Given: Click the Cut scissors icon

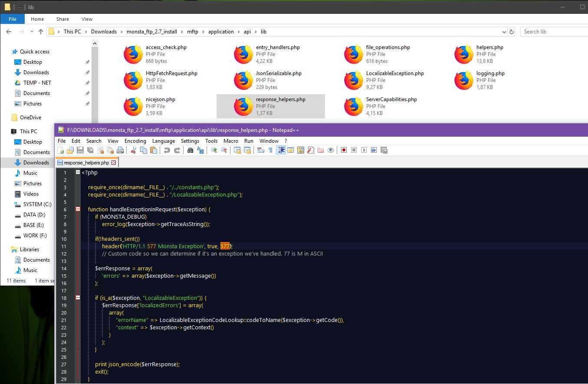Looking at the screenshot, I should point(134,150).
